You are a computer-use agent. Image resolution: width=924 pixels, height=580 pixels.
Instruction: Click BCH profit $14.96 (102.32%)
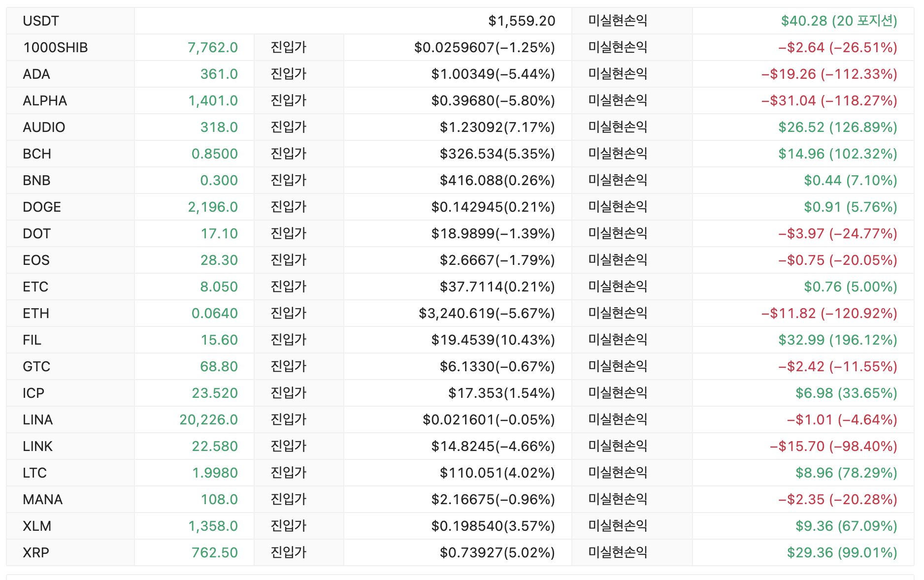[x=837, y=154]
